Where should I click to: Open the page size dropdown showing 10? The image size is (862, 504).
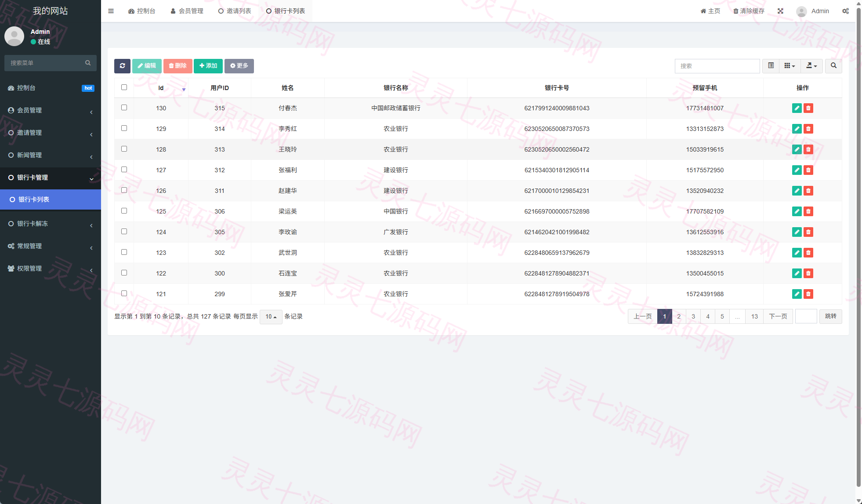271,317
